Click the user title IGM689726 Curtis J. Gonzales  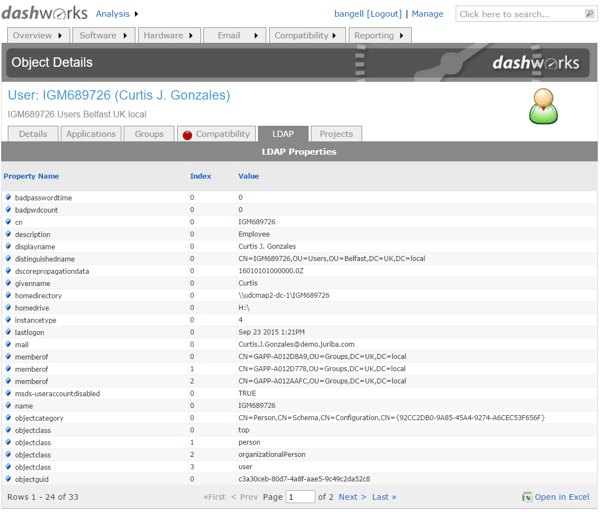[119, 95]
